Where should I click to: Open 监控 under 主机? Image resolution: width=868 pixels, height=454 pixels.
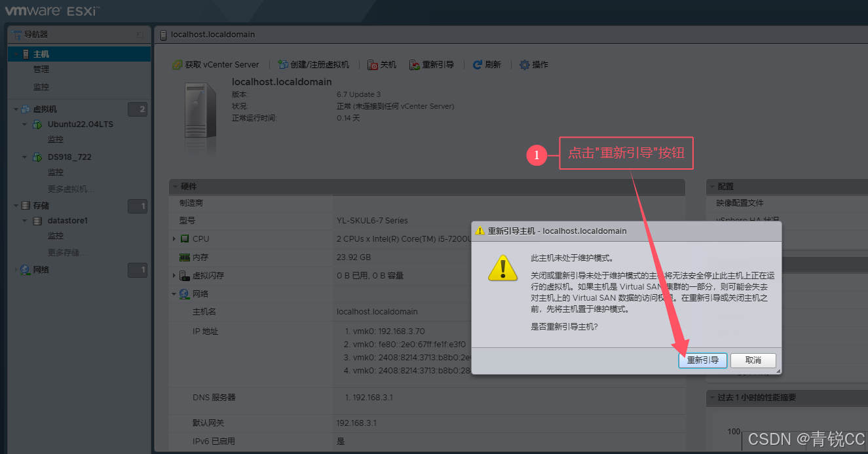41,87
